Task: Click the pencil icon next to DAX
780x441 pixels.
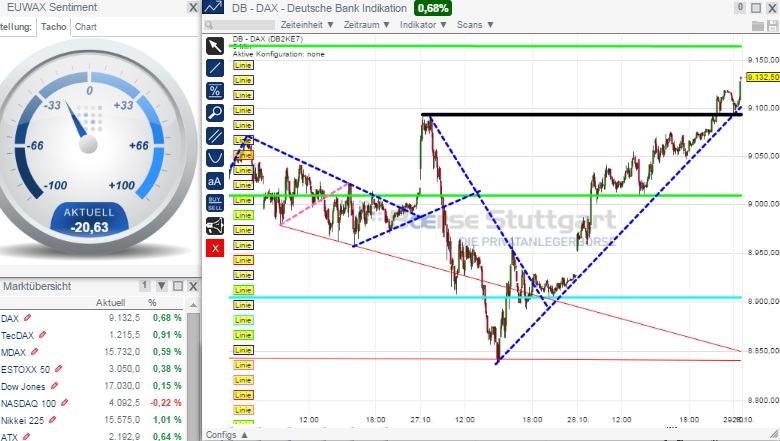Action: pyautogui.click(x=27, y=317)
